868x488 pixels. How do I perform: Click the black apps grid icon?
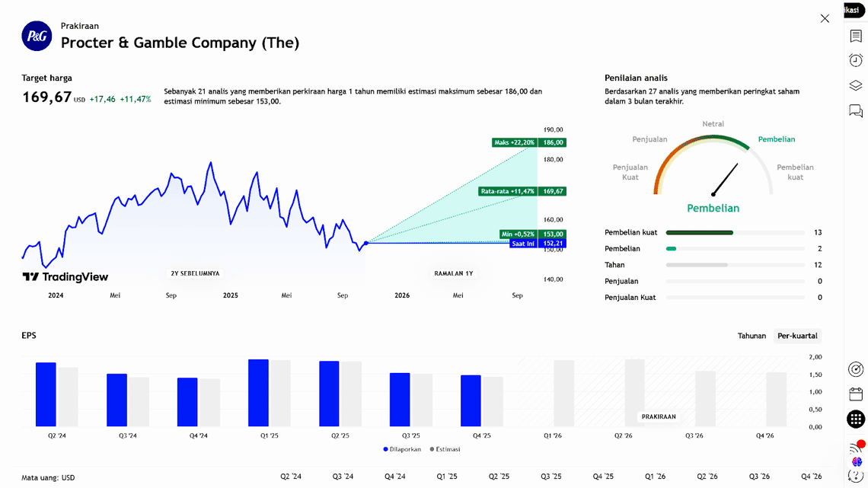tap(856, 419)
